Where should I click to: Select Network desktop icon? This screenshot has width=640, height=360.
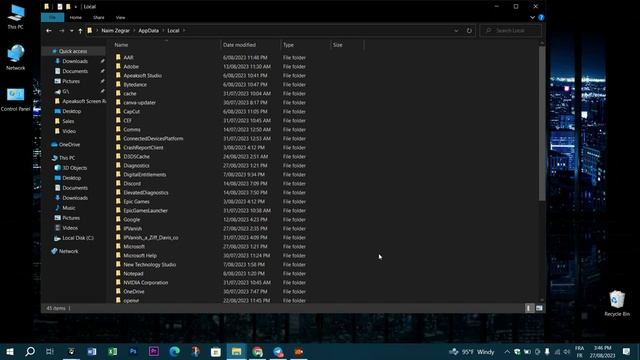coord(16,58)
